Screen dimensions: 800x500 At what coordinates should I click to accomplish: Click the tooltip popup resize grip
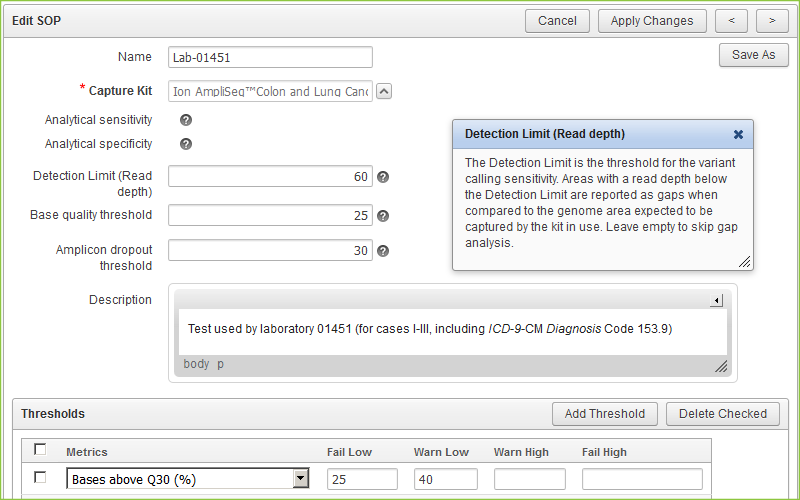[x=744, y=262]
